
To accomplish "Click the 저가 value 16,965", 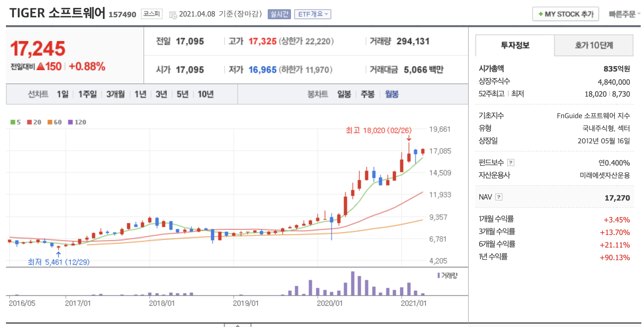I will 262,70.
